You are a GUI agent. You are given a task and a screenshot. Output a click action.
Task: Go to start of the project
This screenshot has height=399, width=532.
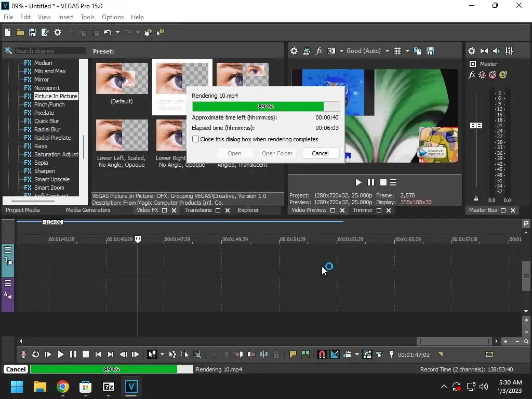(x=98, y=354)
